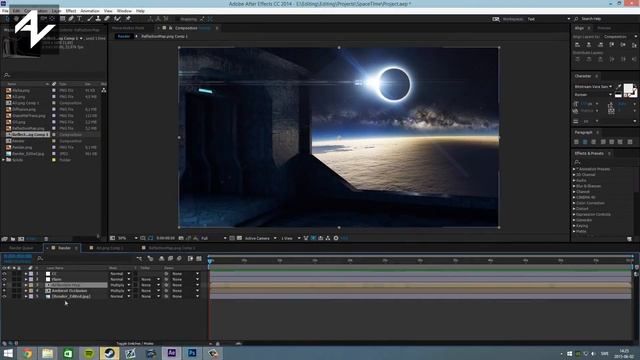Open the Window menu
Image resolution: width=640 pixels, height=360 pixels.
[x=124, y=11]
